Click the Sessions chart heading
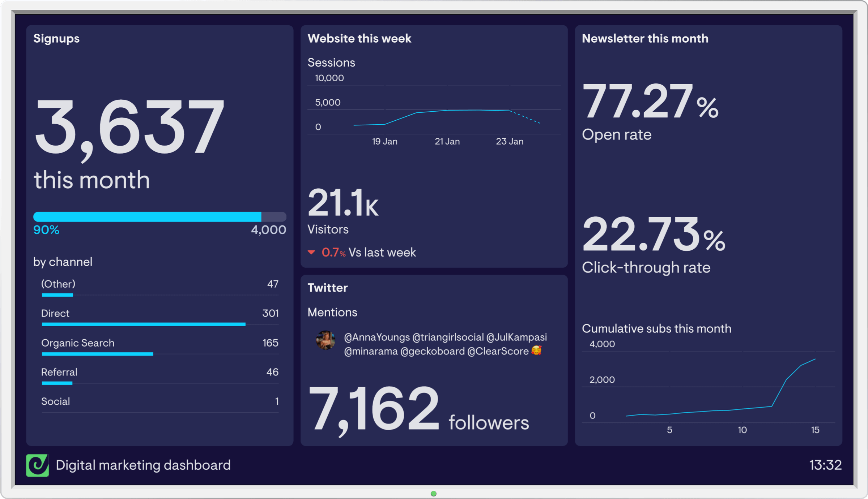868x499 pixels. pyautogui.click(x=331, y=63)
